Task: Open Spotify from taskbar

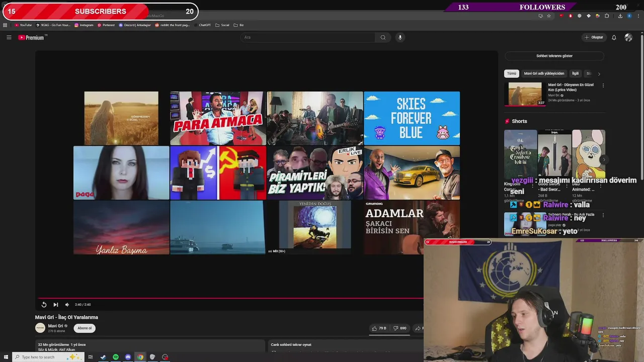Action: 116,357
